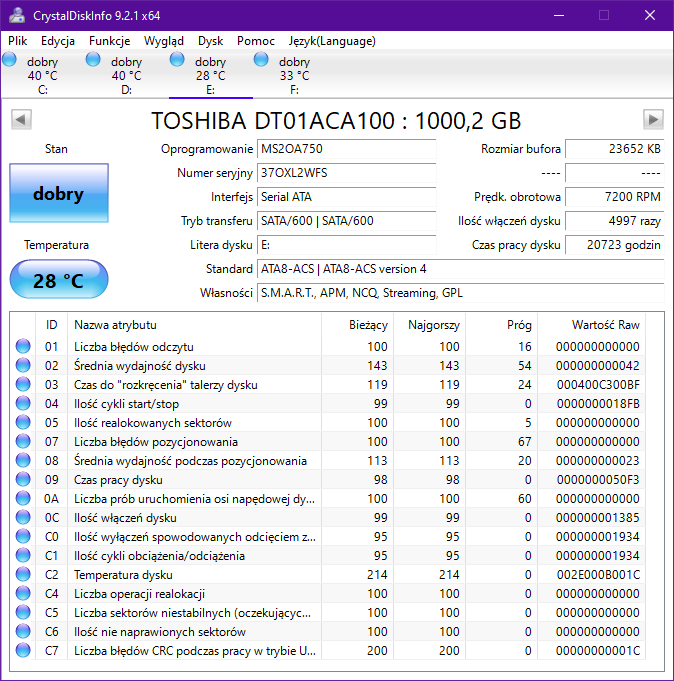Go to next disk with right arrow
This screenshot has height=681, width=674.
(x=653, y=120)
